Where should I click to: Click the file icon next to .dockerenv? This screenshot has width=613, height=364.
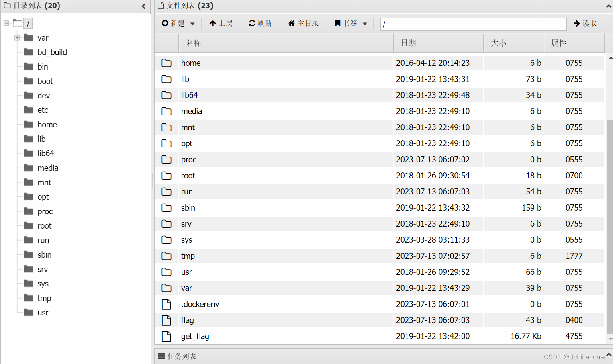[167, 304]
